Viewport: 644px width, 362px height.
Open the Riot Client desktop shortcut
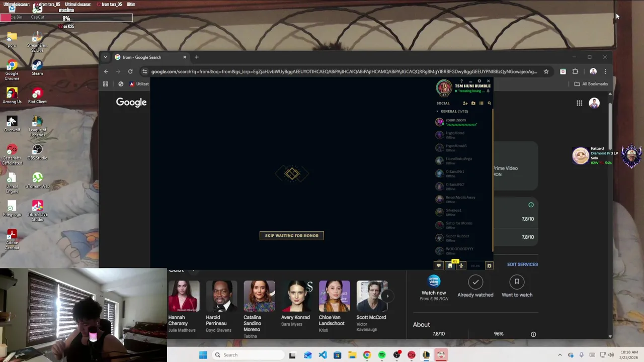[37, 96]
